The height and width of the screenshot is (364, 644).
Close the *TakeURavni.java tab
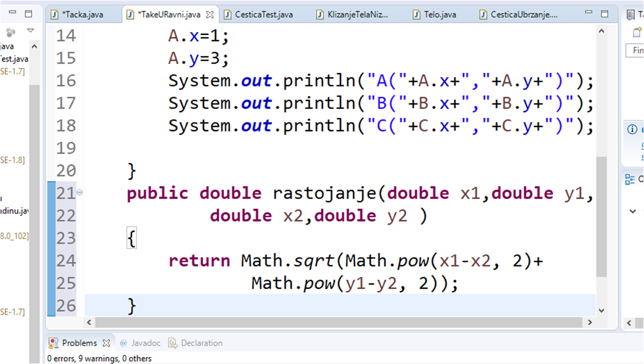coord(209,15)
